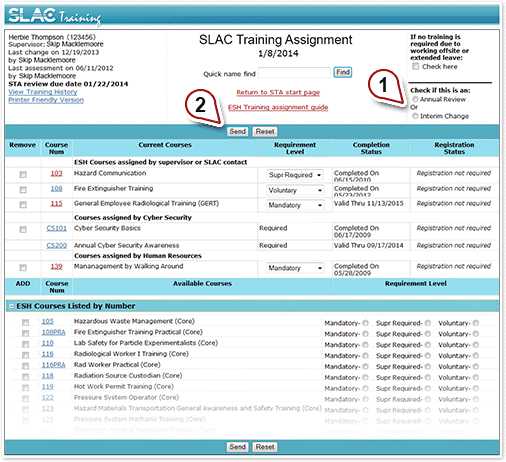This screenshot has width=506, height=462.
Task: Check add box for Hot Work Permit Training
Action: pyautogui.click(x=25, y=388)
